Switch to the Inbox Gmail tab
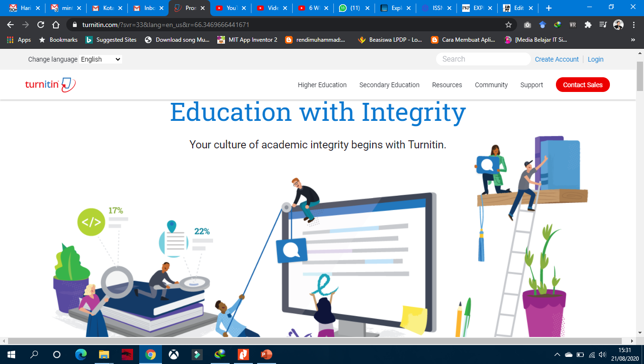 tap(148, 8)
